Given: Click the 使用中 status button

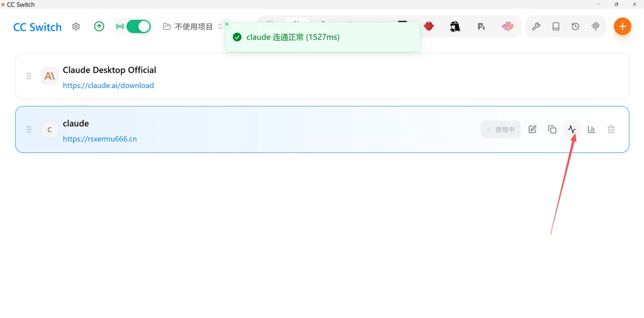Looking at the screenshot, I should (501, 129).
